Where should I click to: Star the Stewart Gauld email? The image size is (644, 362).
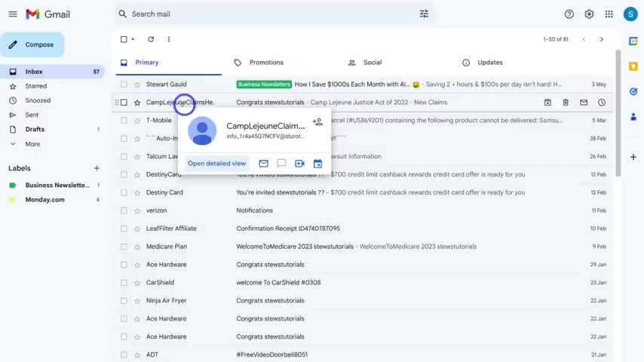(x=137, y=84)
